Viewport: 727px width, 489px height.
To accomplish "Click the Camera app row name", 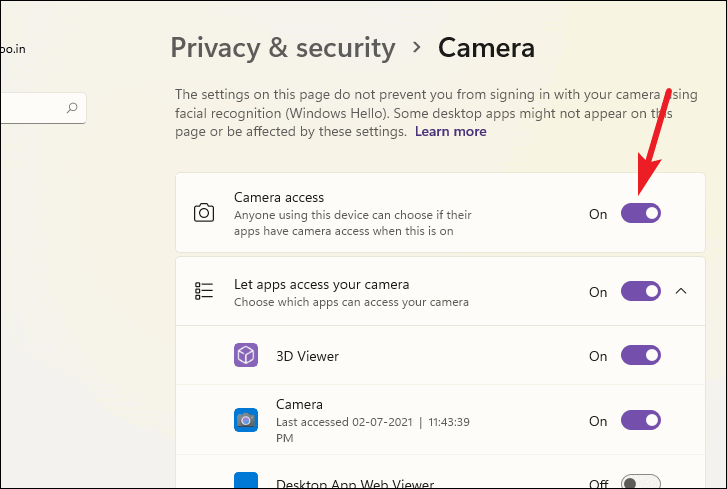I will point(299,404).
